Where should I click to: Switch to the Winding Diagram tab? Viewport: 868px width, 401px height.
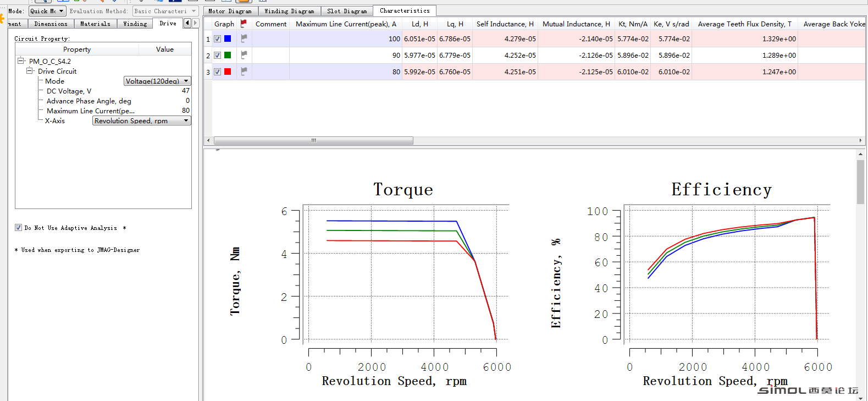coord(289,11)
